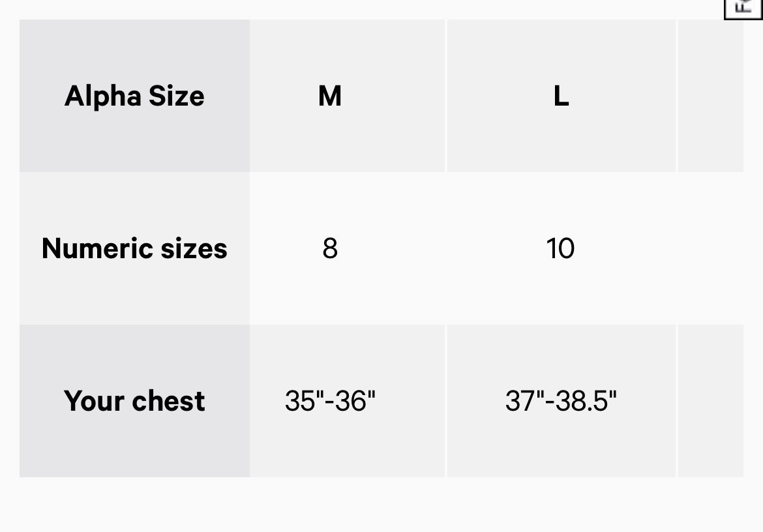Click the partially visible Feedback tab

(x=744, y=9)
